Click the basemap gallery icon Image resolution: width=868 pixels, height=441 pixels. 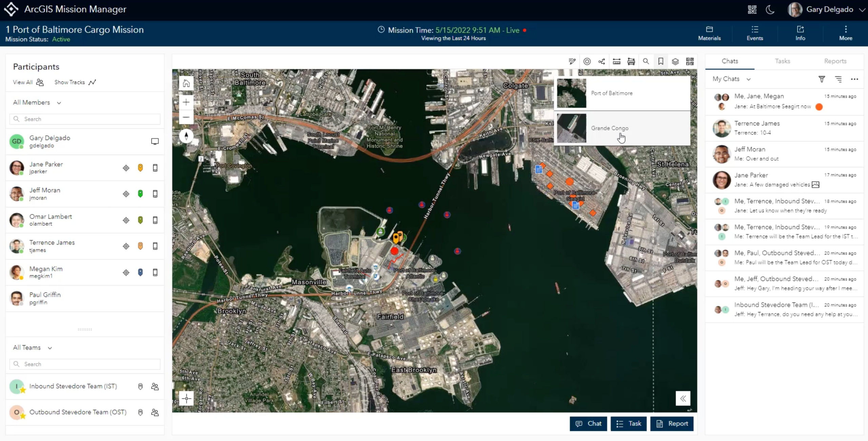tap(690, 61)
